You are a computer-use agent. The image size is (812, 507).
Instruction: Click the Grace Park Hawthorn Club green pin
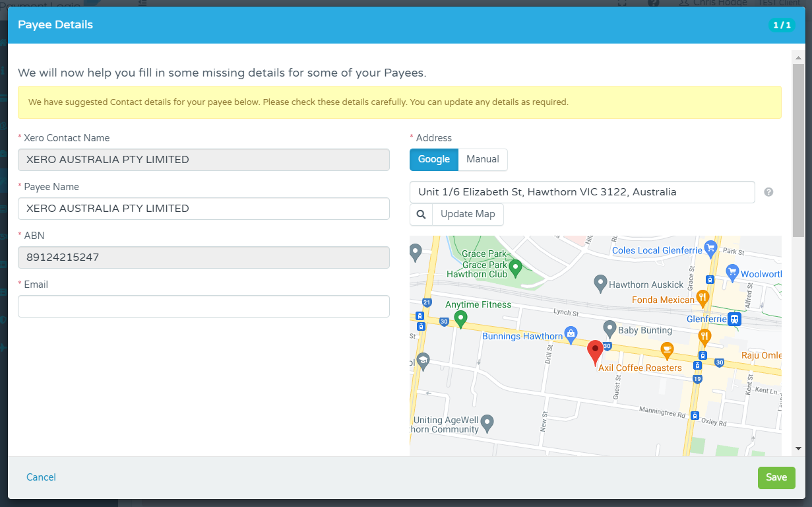pyautogui.click(x=516, y=267)
